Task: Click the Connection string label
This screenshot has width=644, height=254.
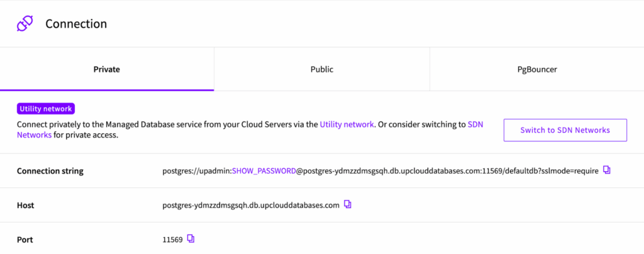Action: tap(50, 171)
